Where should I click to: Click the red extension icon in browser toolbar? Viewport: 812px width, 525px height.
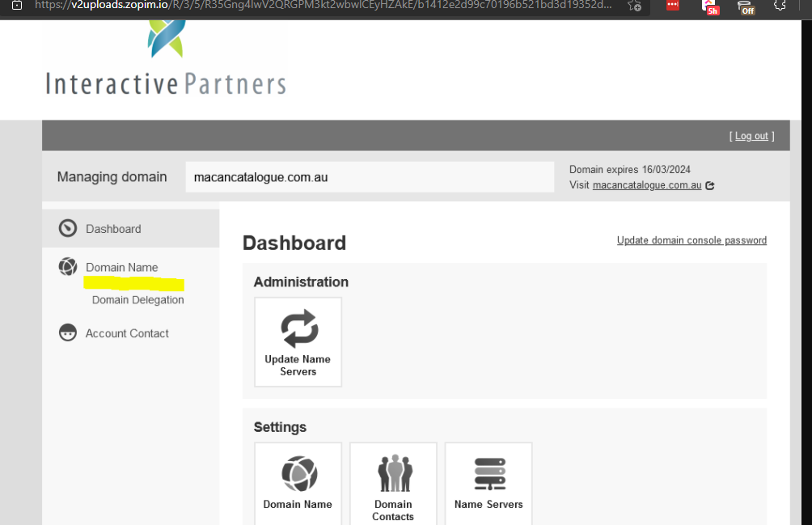(672, 6)
